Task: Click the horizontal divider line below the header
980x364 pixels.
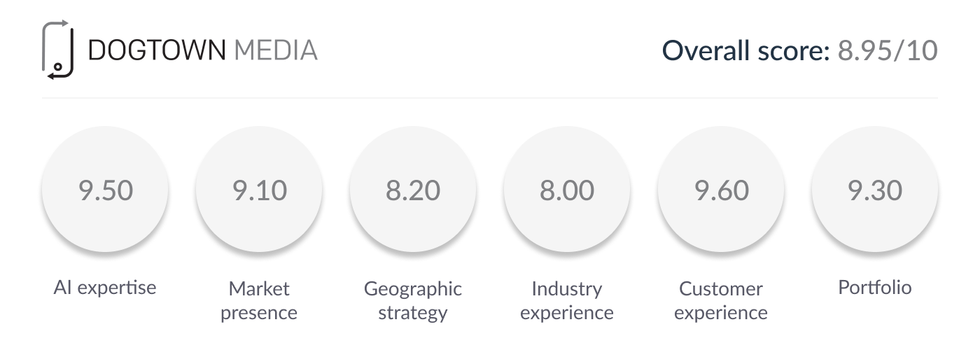Action: [x=490, y=98]
